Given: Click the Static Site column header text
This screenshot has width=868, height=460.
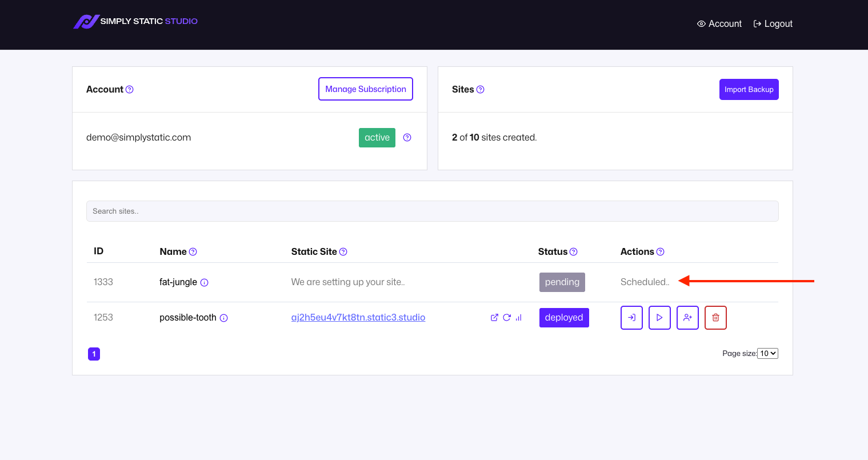Looking at the screenshot, I should [314, 252].
